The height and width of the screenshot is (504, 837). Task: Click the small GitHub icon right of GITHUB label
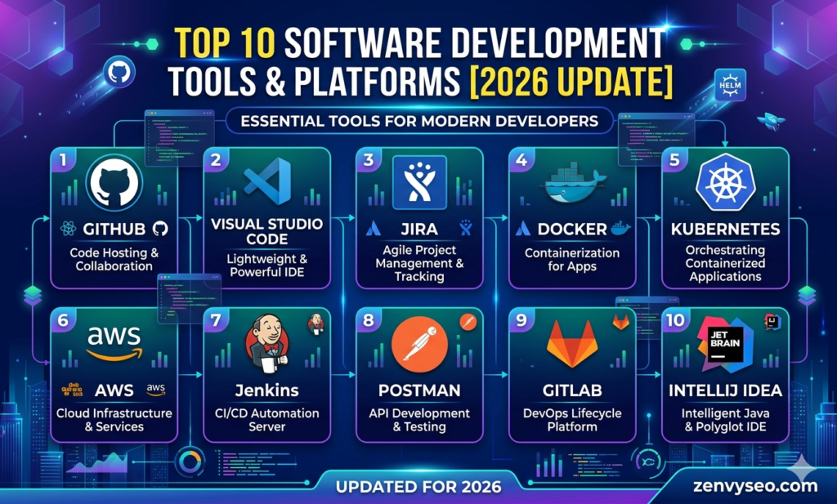tap(160, 229)
